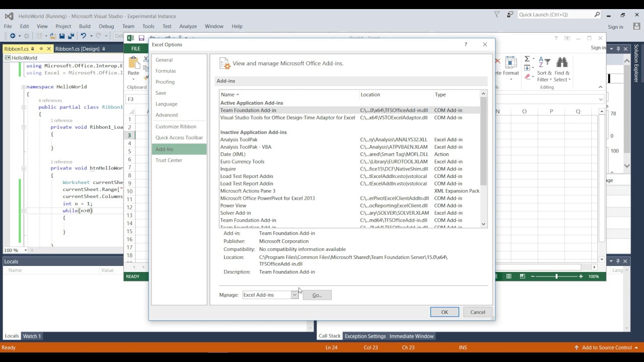Open the Excel FILE tab
Screen dimensions: 644x362
pos(136,49)
